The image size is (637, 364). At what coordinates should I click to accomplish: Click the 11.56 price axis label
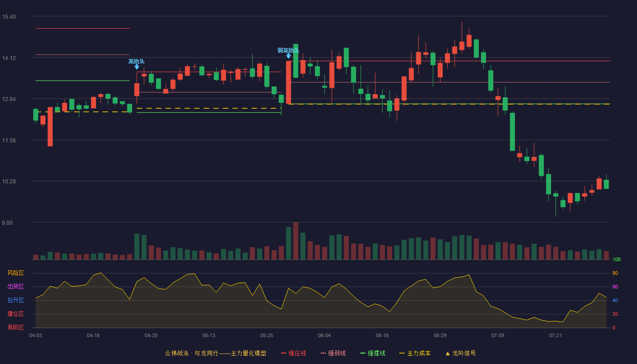(x=9, y=140)
